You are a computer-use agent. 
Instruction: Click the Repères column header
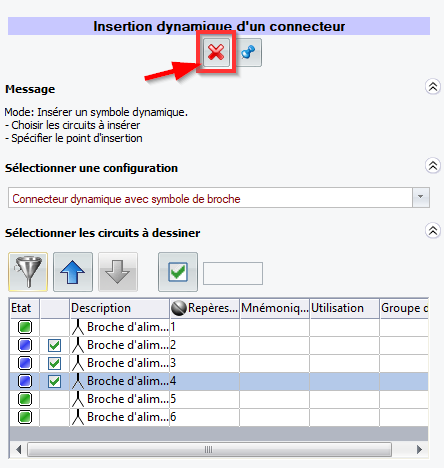click(204, 308)
